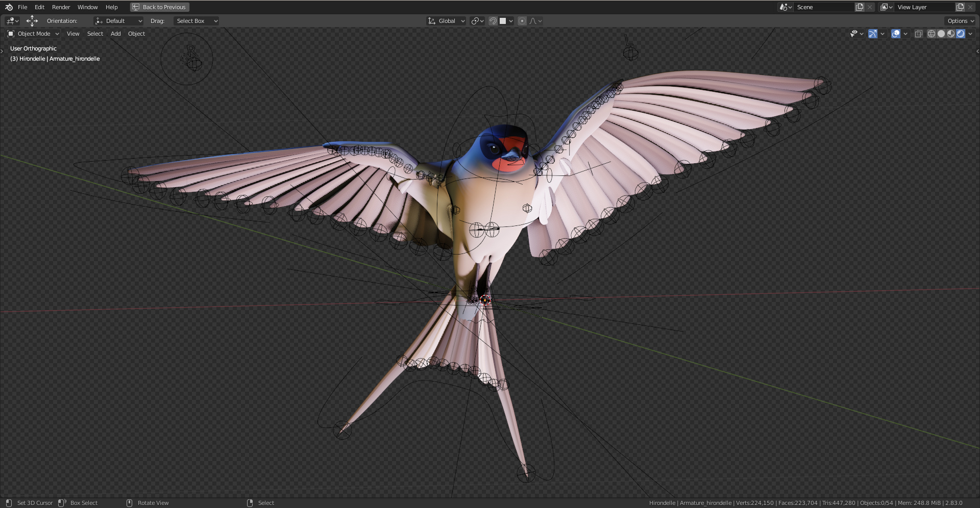Open the Blender logo menu
The height and width of the screenshot is (508, 980).
[9, 7]
